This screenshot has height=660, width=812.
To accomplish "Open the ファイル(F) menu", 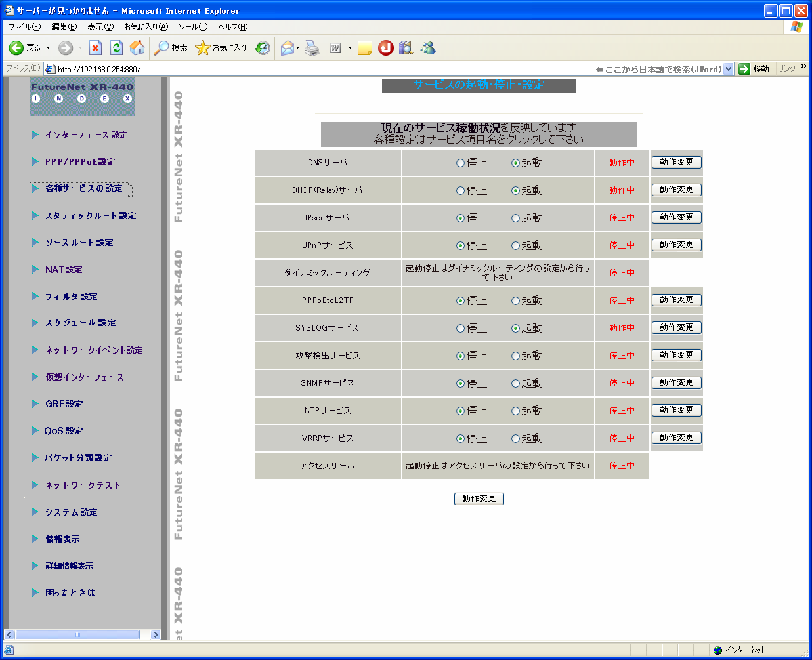I will click(24, 27).
